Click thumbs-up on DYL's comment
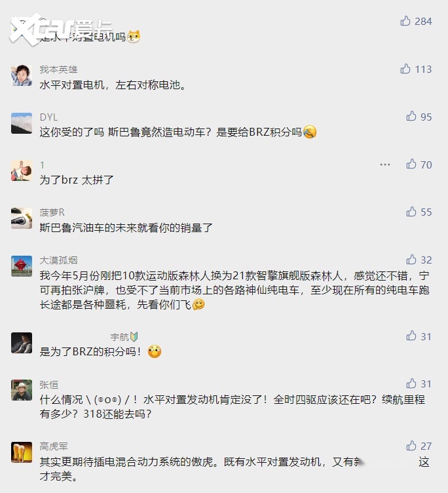Image resolution: width=448 pixels, height=493 pixels. 411,116
